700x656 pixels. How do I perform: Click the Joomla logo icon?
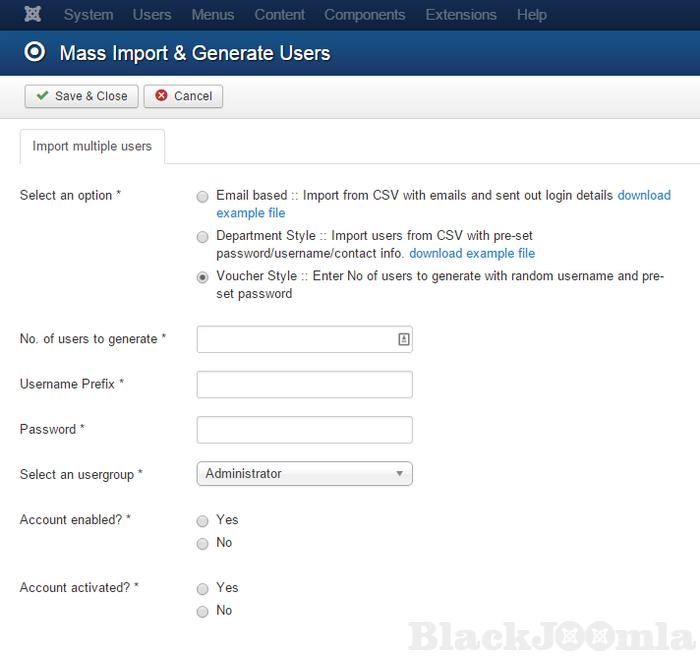[34, 15]
